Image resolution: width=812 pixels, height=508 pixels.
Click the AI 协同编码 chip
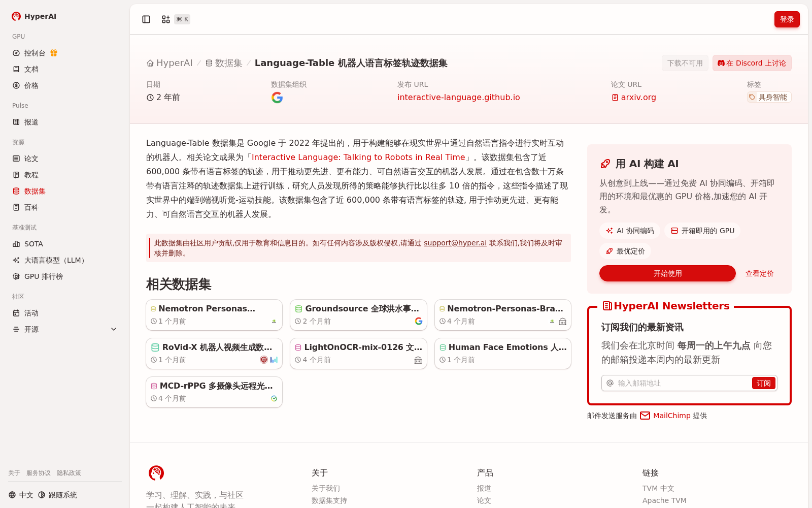630,231
